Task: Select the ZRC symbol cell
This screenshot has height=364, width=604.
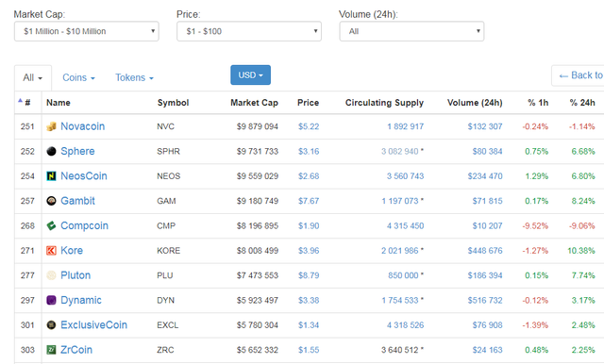Action: click(165, 350)
